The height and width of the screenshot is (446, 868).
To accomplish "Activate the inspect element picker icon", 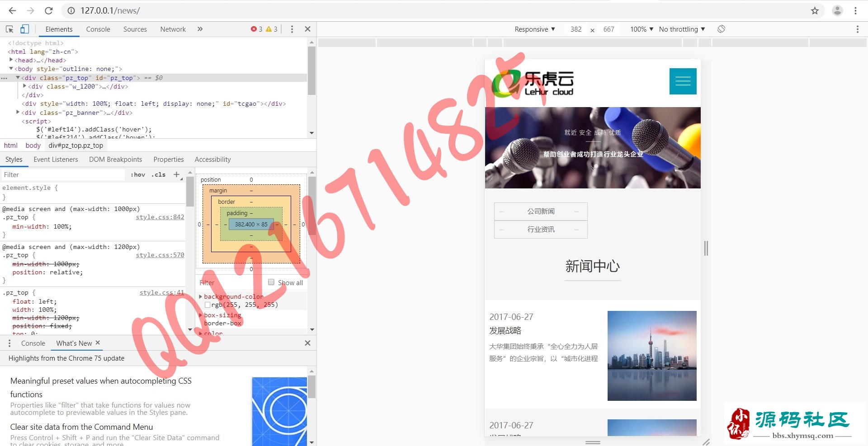I will click(9, 29).
